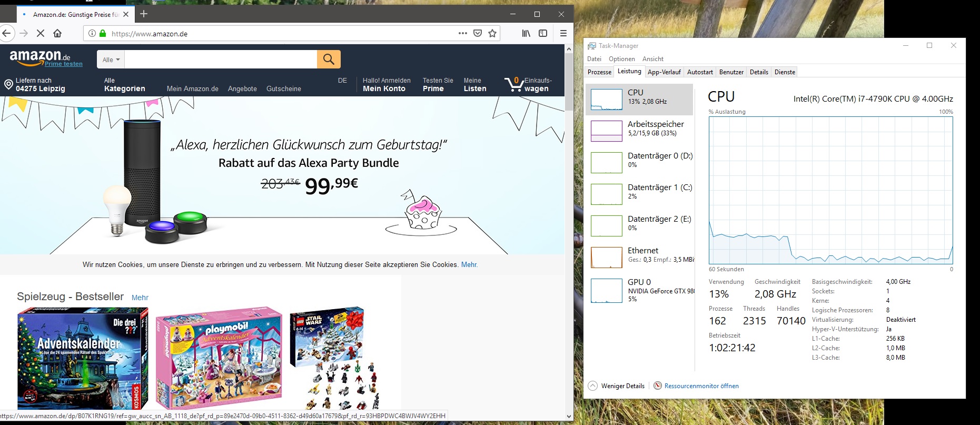Open Firefox library icon
Screen dimensions: 980x425
click(526, 33)
